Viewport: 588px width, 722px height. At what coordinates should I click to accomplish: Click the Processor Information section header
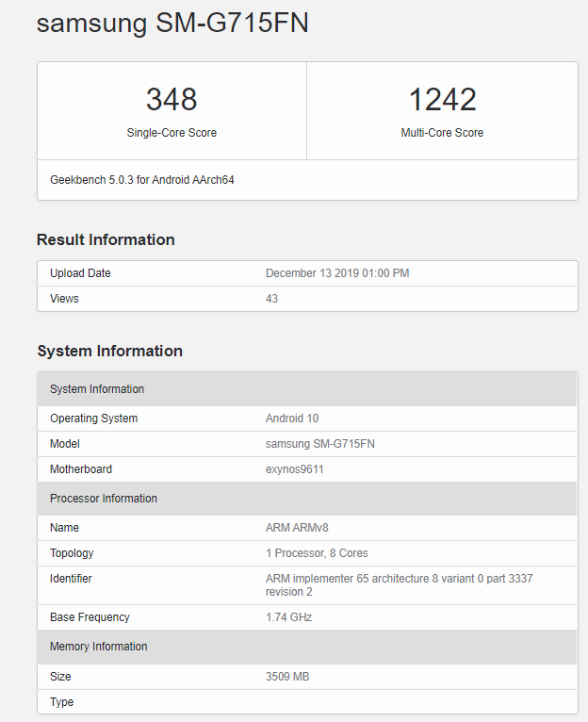(307, 499)
